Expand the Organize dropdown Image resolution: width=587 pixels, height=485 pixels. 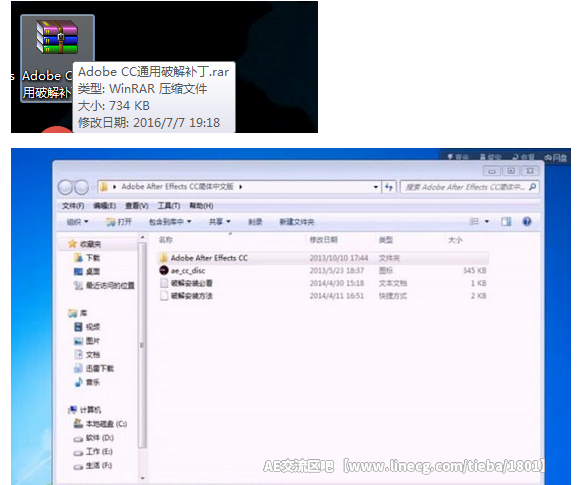[77, 222]
